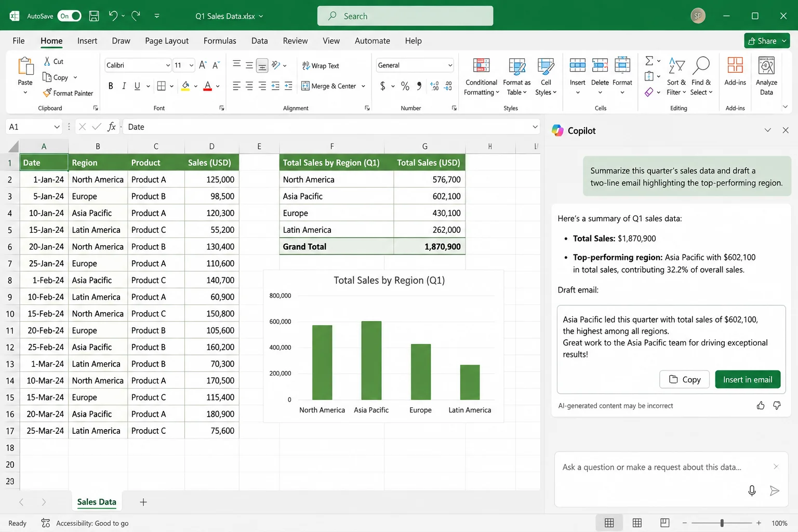Toggle Bold formatting

pyautogui.click(x=111, y=86)
